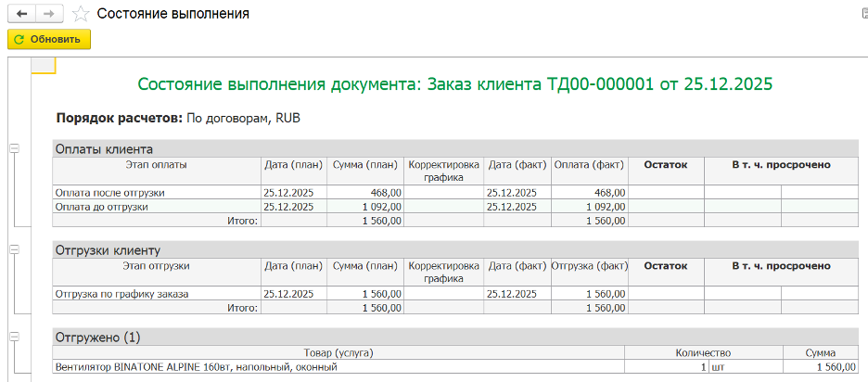Click the Заказ клиента ТД00-000001 report title
This screenshot has height=382, width=868.
point(455,84)
